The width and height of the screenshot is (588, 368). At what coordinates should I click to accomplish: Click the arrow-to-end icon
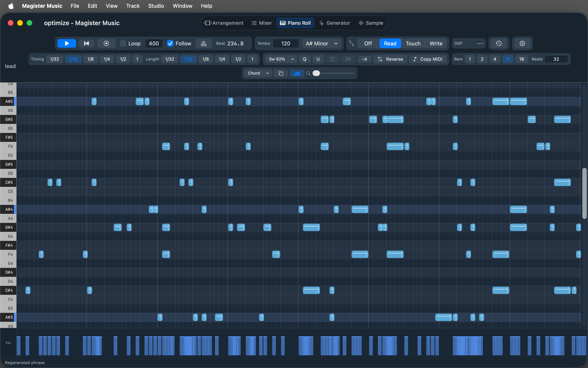[364, 59]
